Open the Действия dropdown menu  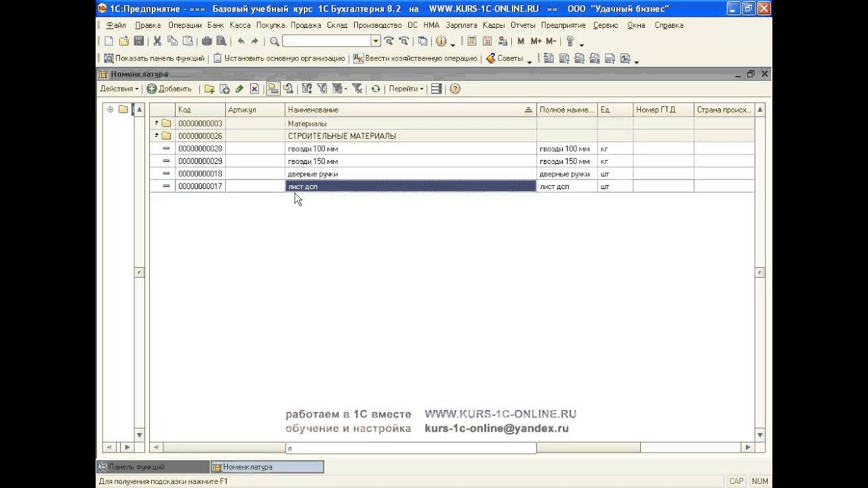[119, 89]
